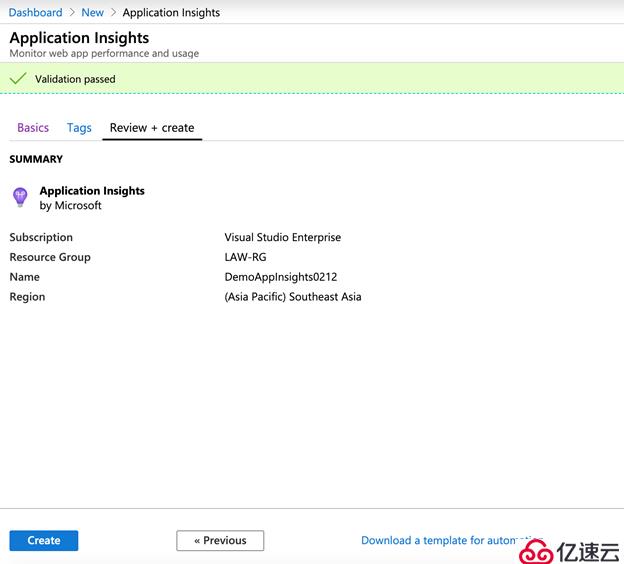Click the green validation checkmark icon
Viewport: 624px width, 564px height.
coord(18,78)
